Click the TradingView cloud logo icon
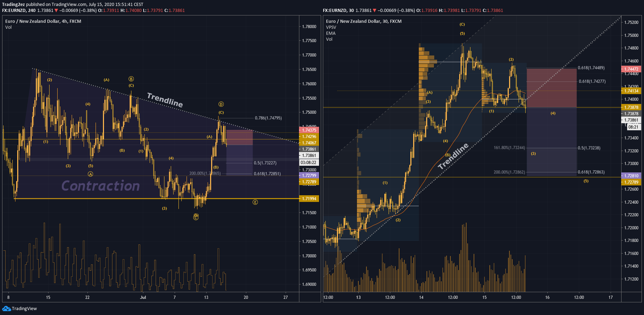 (x=6, y=308)
